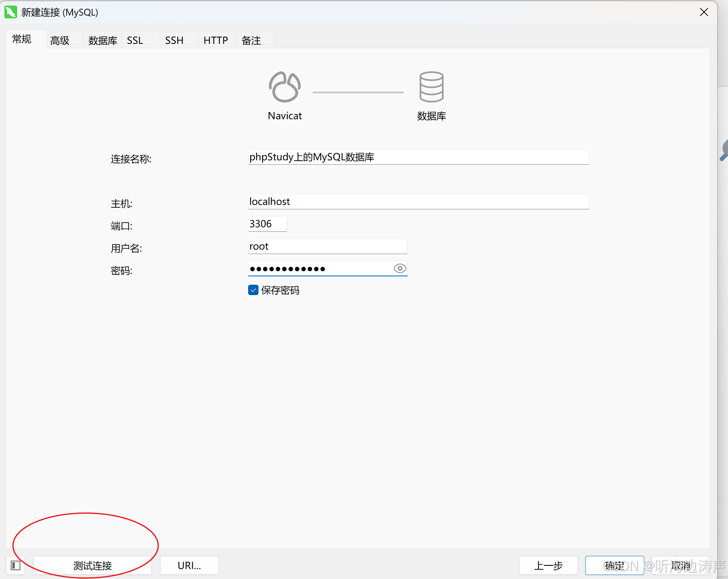
Task: Click the 端口: label
Action: [x=122, y=226]
